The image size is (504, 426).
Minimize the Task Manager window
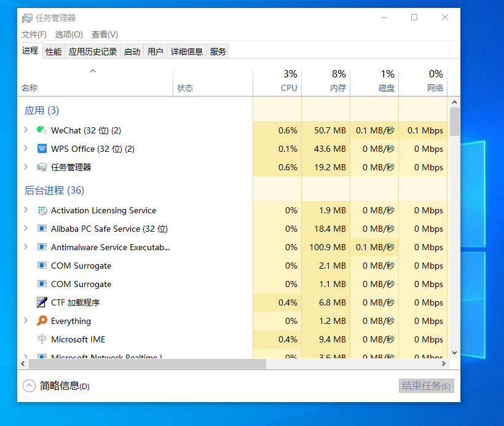click(384, 17)
